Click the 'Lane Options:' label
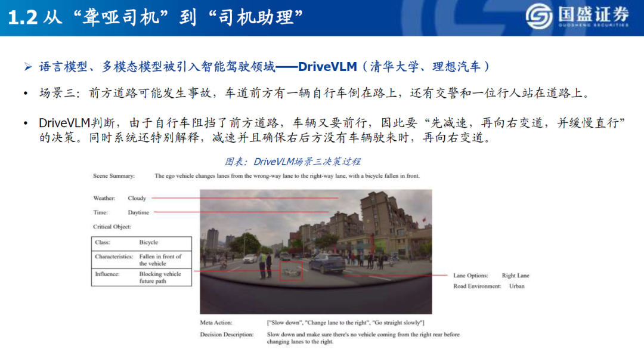Screen dimensions: 644x349 coord(470,276)
